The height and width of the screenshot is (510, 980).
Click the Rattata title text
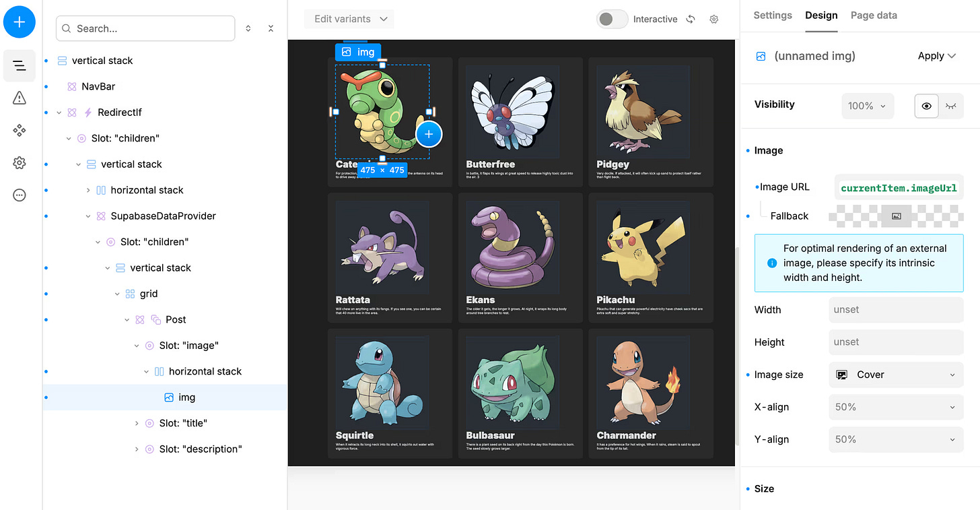(x=353, y=300)
